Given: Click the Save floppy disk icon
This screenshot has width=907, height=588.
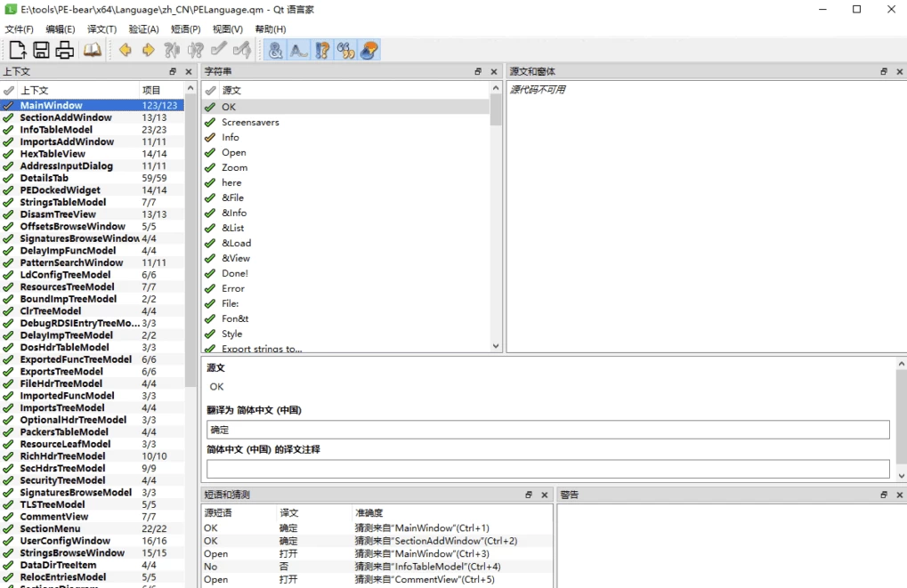Looking at the screenshot, I should tap(41, 50).
